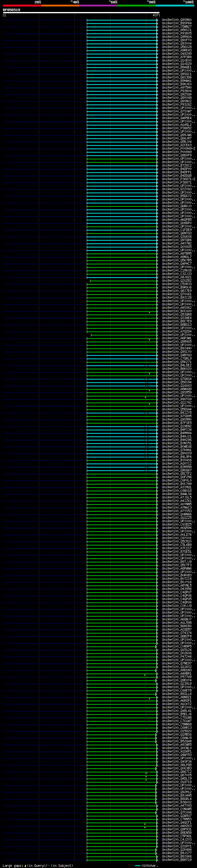Click the UniRef100_P00949-2 entry
197x868 pixels.
(179, 149)
